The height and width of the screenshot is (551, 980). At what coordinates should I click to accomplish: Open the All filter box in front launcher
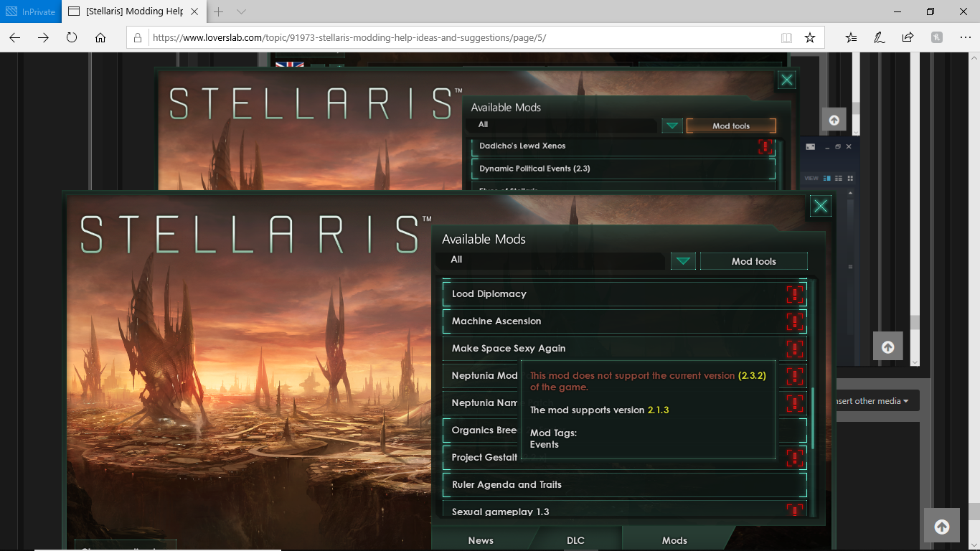pos(551,260)
